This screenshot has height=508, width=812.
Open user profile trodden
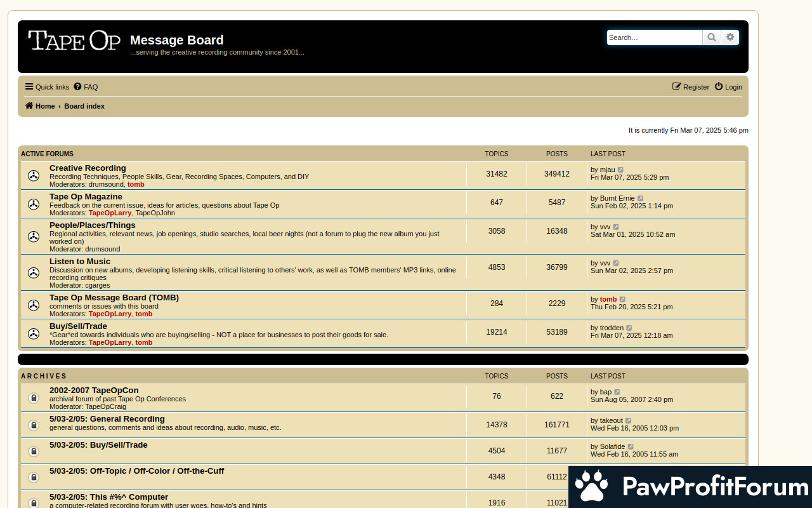612,328
